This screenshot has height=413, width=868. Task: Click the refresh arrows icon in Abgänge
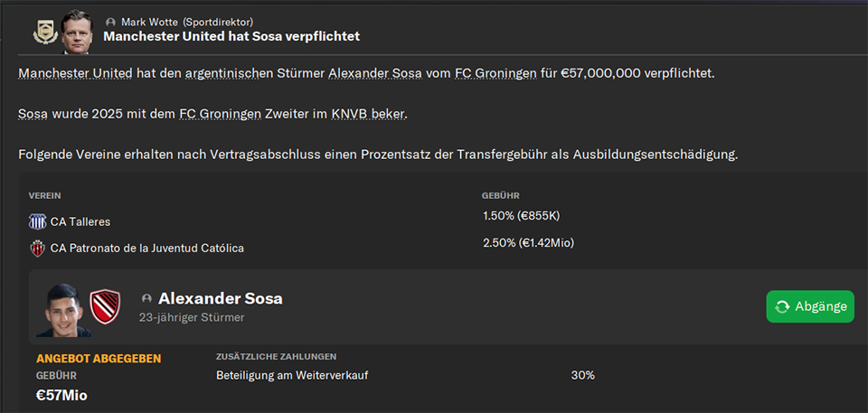[x=782, y=306]
